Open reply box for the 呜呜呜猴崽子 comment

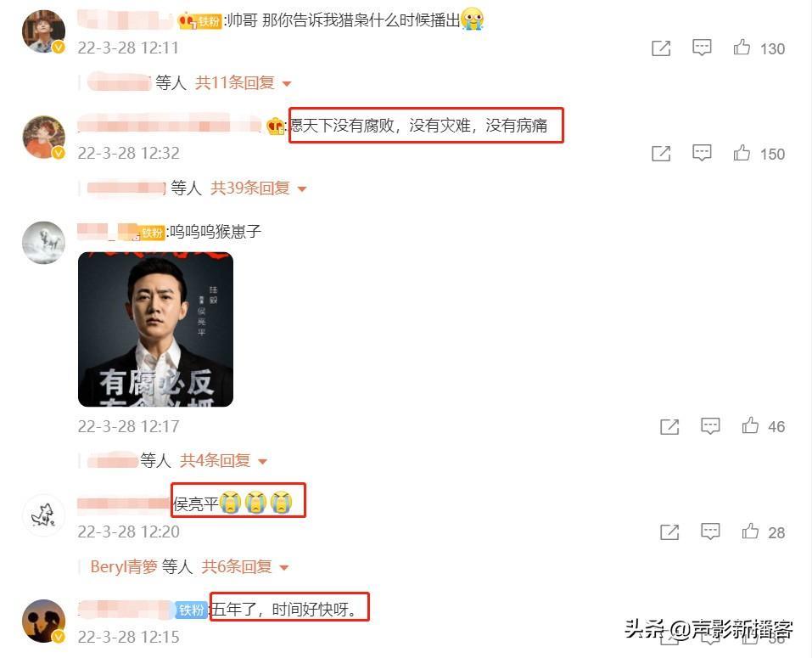coord(710,426)
